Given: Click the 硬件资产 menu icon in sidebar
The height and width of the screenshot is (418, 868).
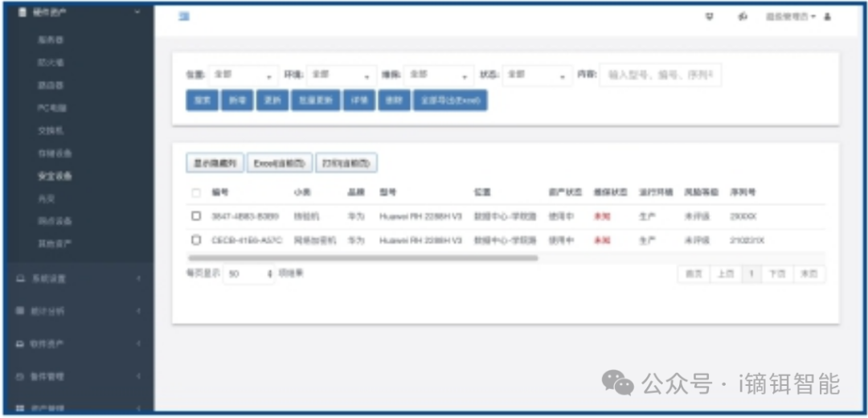Looking at the screenshot, I should (22, 13).
